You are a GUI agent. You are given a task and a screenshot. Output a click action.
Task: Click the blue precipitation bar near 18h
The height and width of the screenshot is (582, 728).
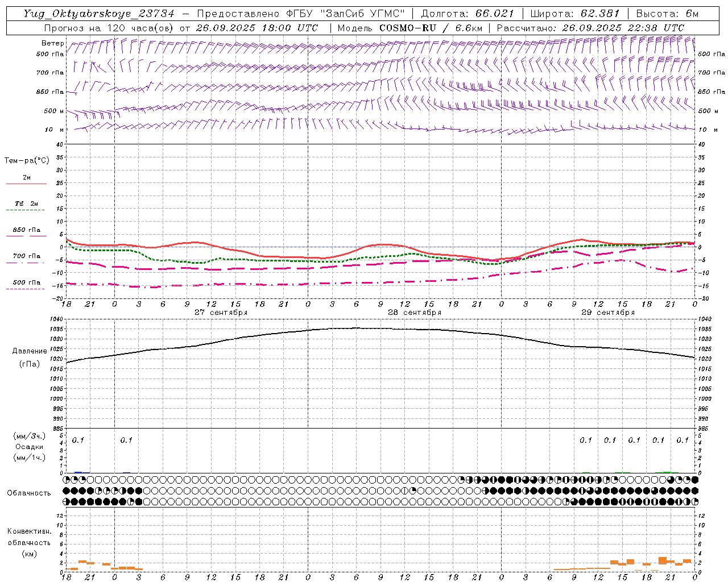(78, 472)
